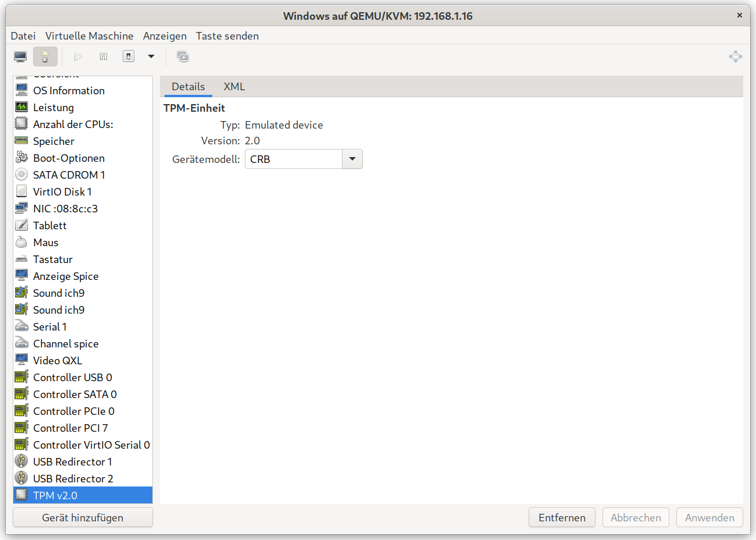
Task: Toggle fullscreen icon at toolbar right
Action: 735,56
